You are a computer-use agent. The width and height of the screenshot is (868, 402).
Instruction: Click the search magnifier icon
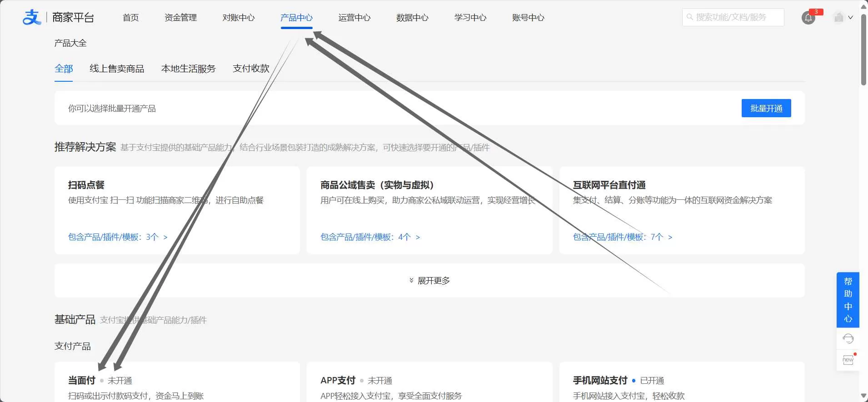coord(690,17)
